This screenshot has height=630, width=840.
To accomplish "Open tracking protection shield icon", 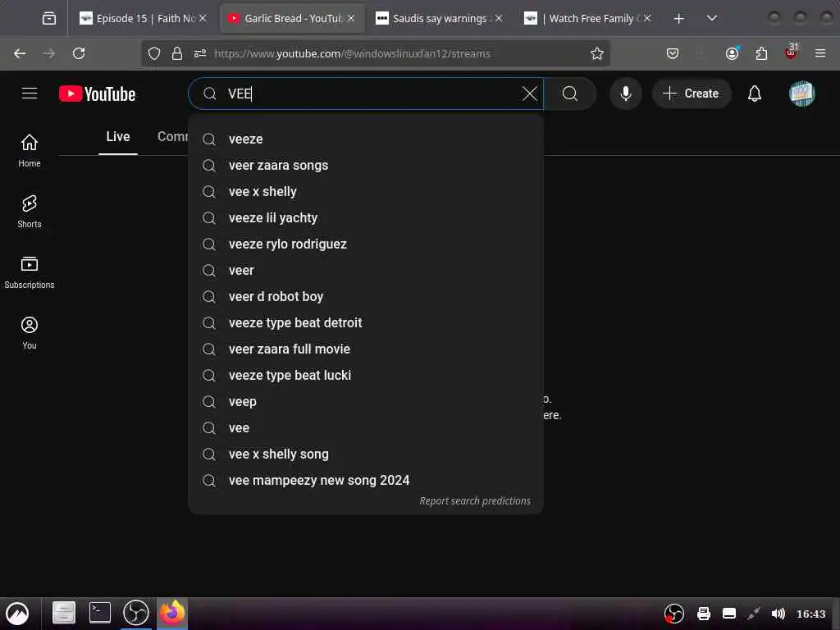I will point(154,53).
